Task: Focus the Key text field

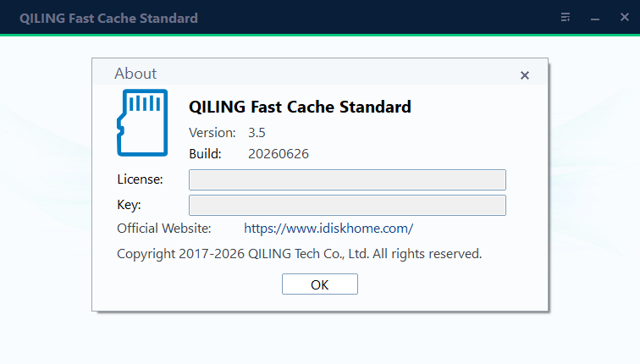Action: pos(347,205)
